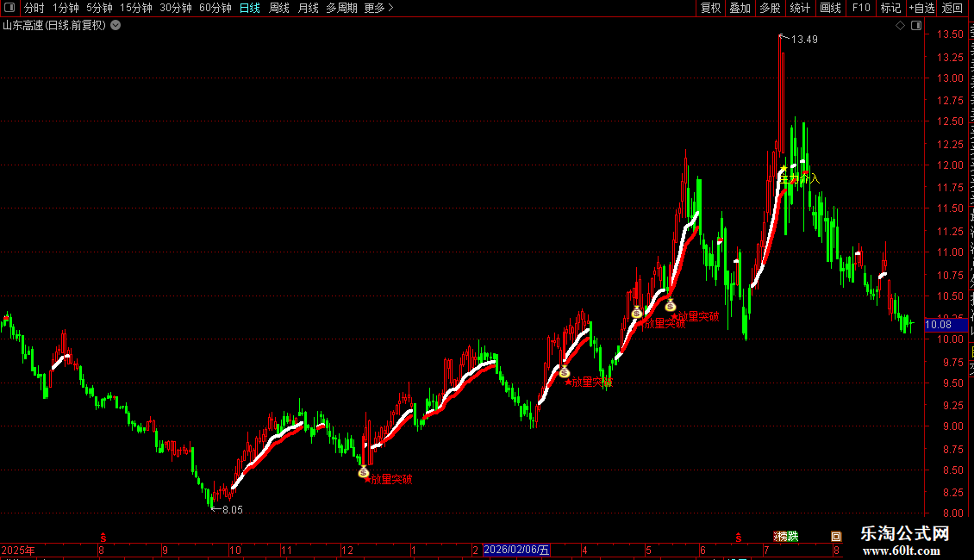Click the 涨 榜 跌 badge icons
This screenshot has height=560, width=974.
[786, 537]
